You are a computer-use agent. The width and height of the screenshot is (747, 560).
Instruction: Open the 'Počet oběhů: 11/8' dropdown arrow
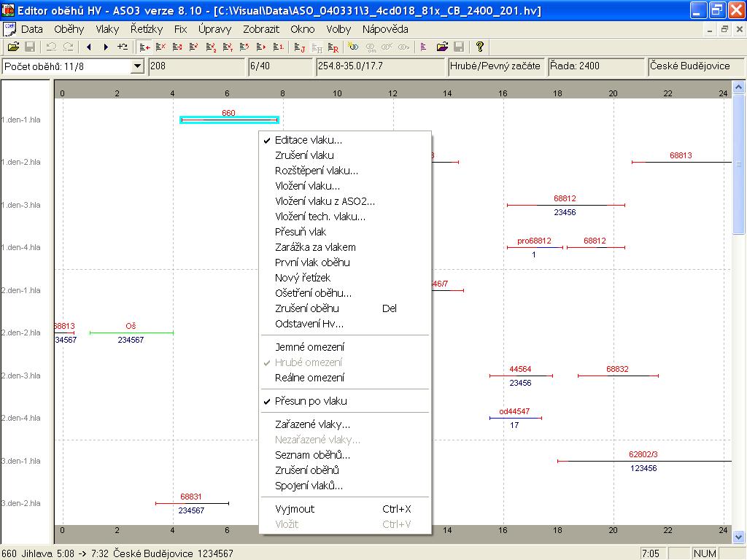(x=136, y=66)
